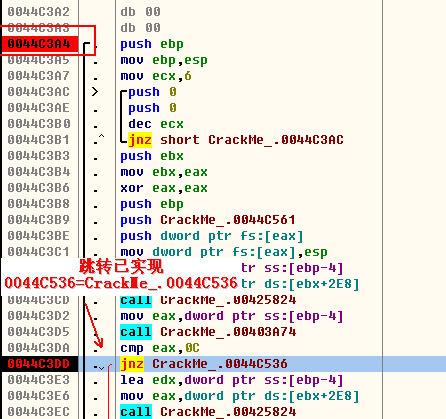
Task: Click jump-target marker at 0044C3AC row
Action: (95, 92)
